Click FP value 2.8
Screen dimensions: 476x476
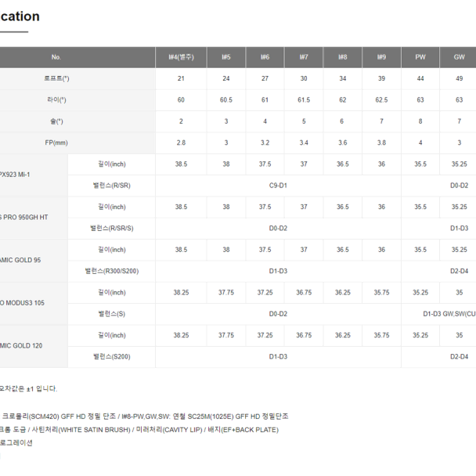coord(181,142)
